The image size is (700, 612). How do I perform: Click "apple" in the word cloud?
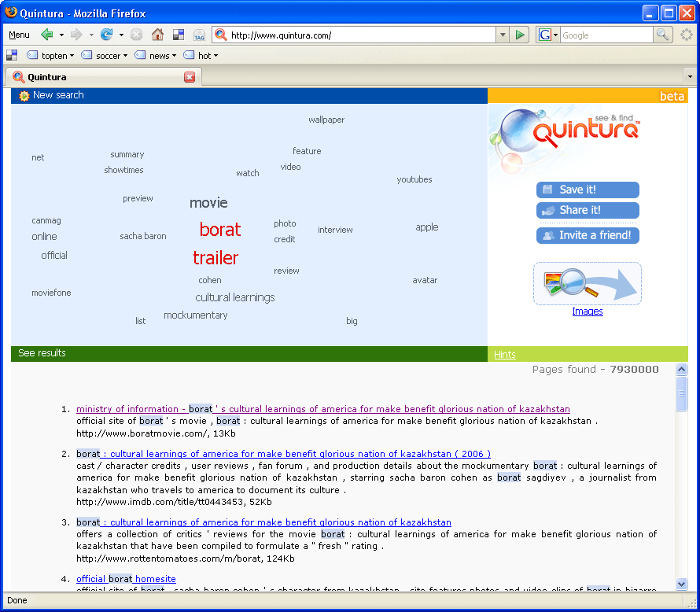click(427, 227)
